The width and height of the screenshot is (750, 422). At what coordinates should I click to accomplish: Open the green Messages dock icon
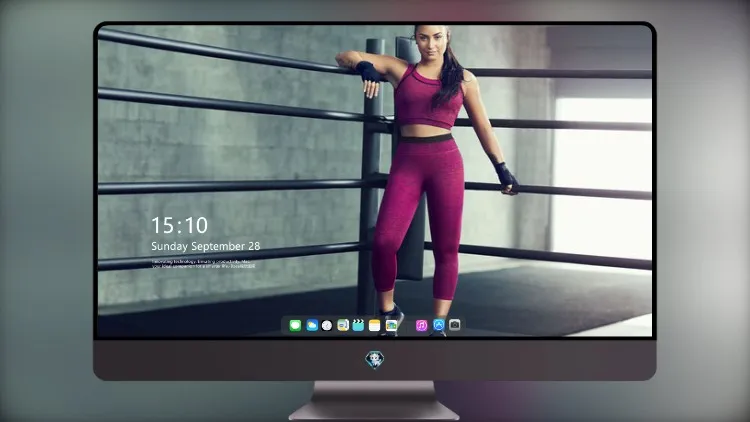(x=295, y=325)
